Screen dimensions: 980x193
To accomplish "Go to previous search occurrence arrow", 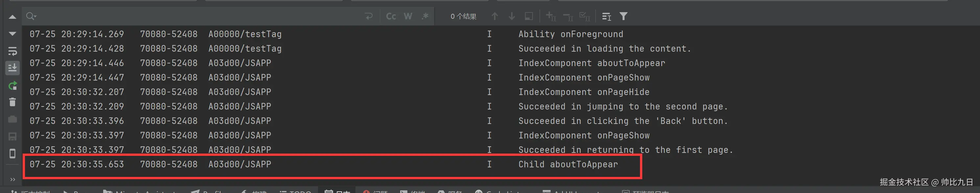I will point(494,16).
